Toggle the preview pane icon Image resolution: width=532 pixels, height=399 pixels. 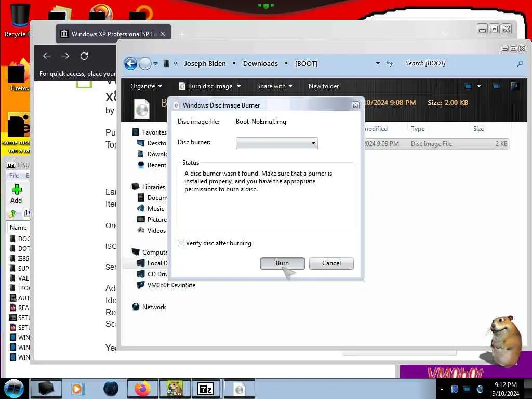(x=496, y=86)
